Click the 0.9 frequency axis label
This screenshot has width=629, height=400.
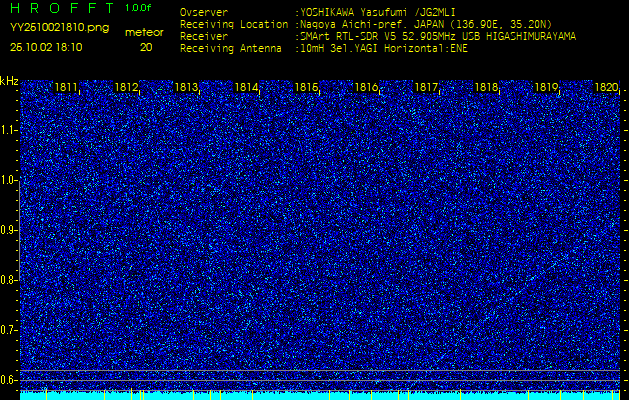(x=9, y=230)
